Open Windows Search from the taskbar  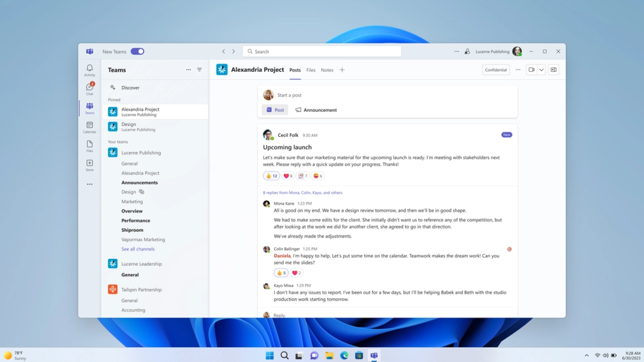pos(284,355)
